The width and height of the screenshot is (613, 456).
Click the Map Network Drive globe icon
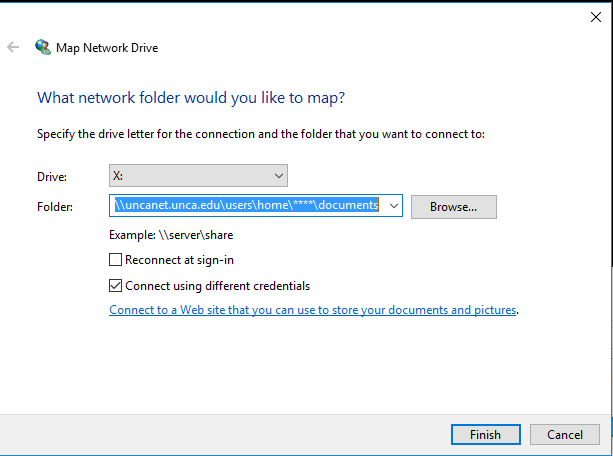pos(43,47)
